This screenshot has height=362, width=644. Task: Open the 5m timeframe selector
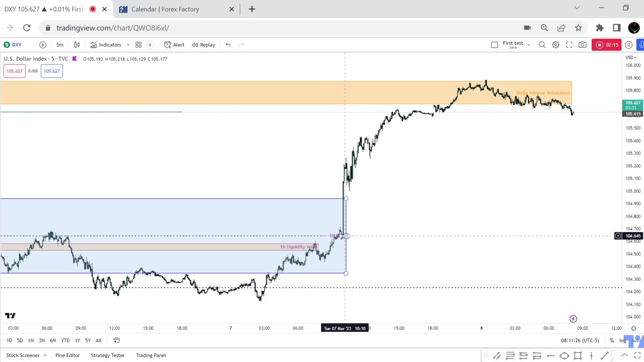[60, 45]
